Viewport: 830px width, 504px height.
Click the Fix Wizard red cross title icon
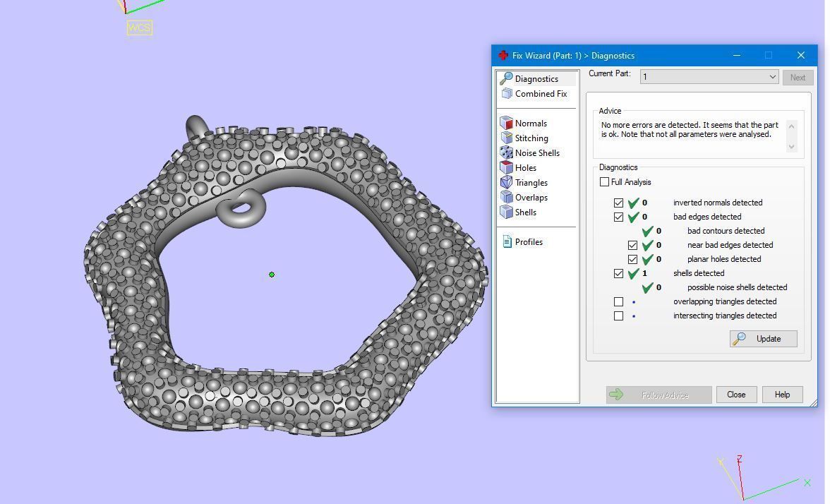click(503, 55)
